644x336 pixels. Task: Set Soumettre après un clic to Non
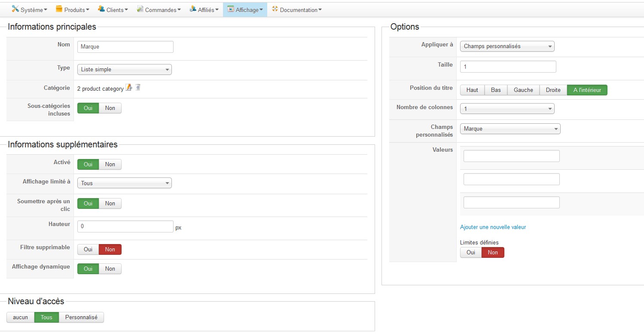pos(110,203)
